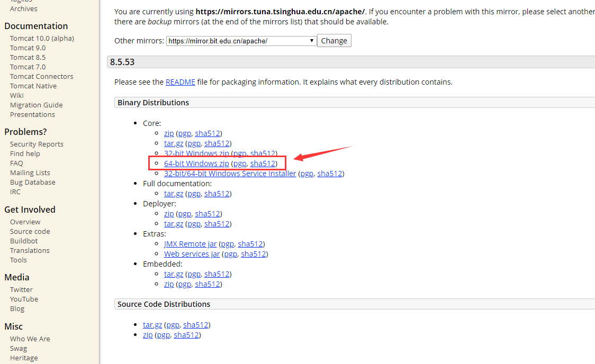The height and width of the screenshot is (364, 595).
Task: Open source zip sha512 link
Action: point(186,335)
